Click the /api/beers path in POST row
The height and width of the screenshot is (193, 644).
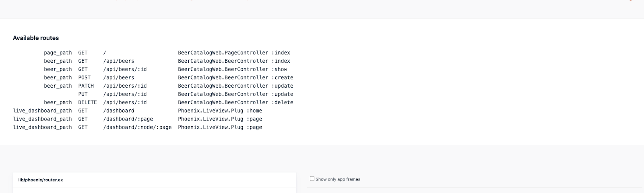pos(119,78)
